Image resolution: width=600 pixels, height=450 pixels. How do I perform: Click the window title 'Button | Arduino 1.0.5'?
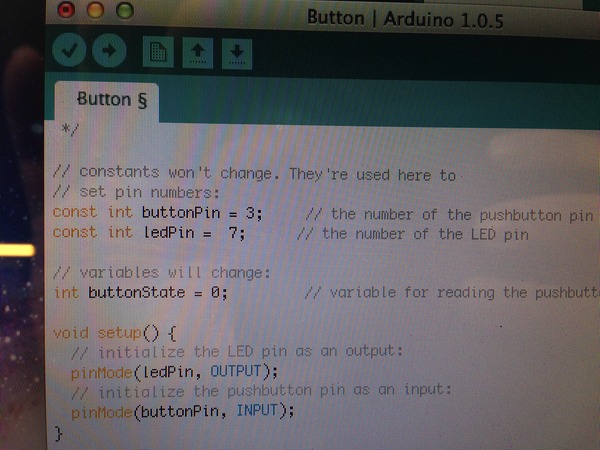pyautogui.click(x=405, y=19)
